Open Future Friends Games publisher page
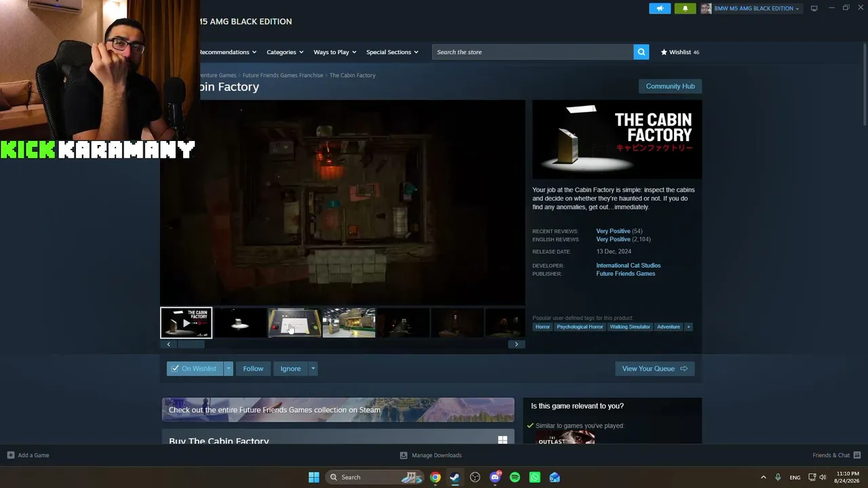Viewport: 868px width, 488px height. (x=625, y=274)
